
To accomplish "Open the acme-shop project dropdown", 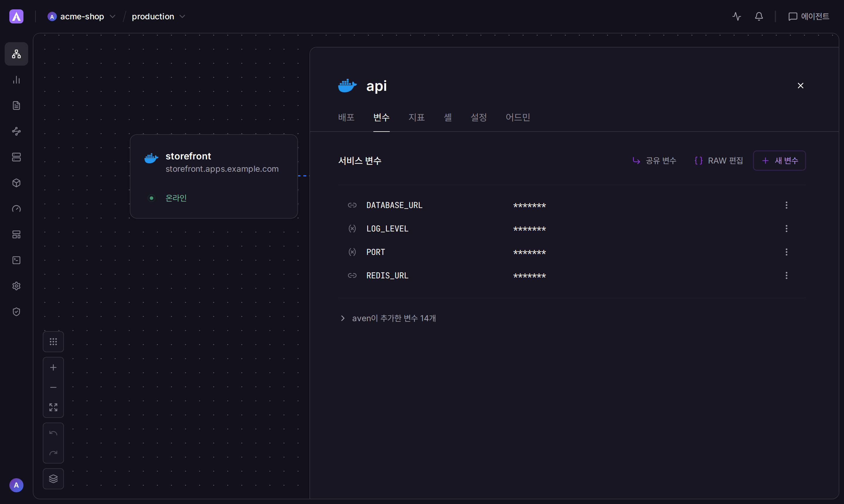I will (x=81, y=16).
